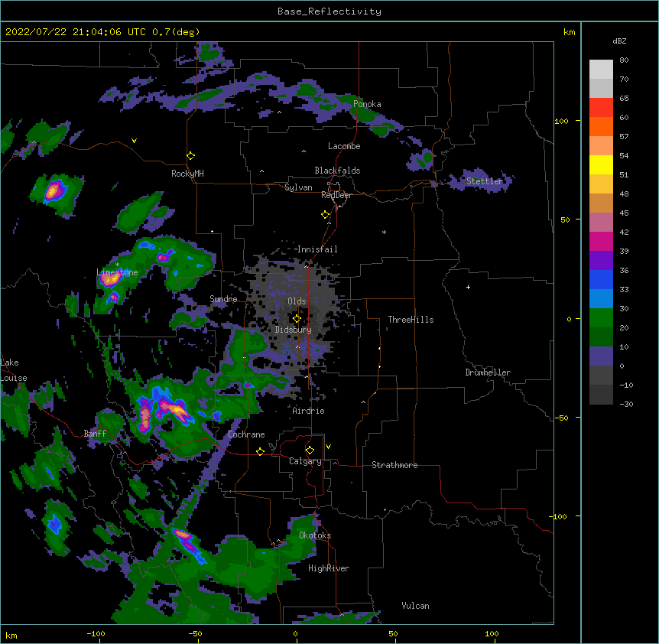
Task: Pick the bright yellow swatch in dBZ legend
Action: click(601, 164)
